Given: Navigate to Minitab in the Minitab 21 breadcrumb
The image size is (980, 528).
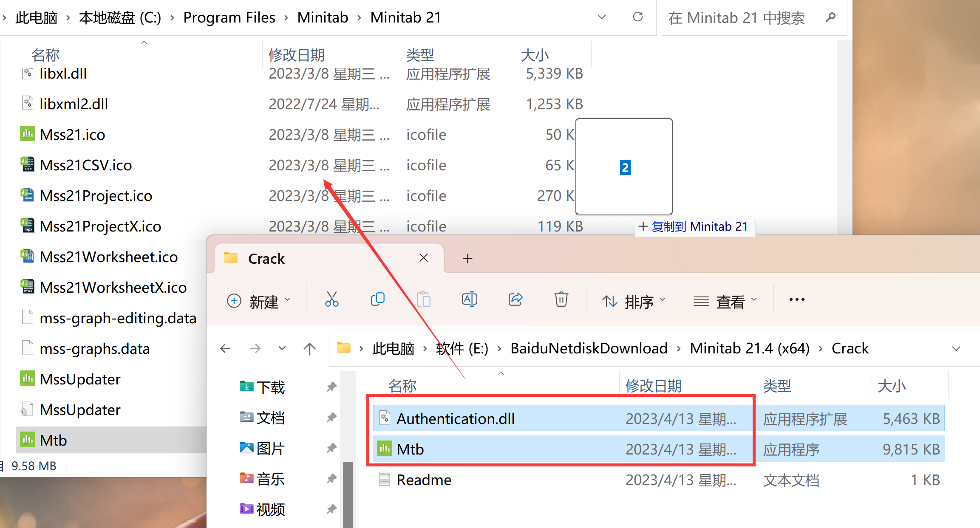Looking at the screenshot, I should point(323,17).
